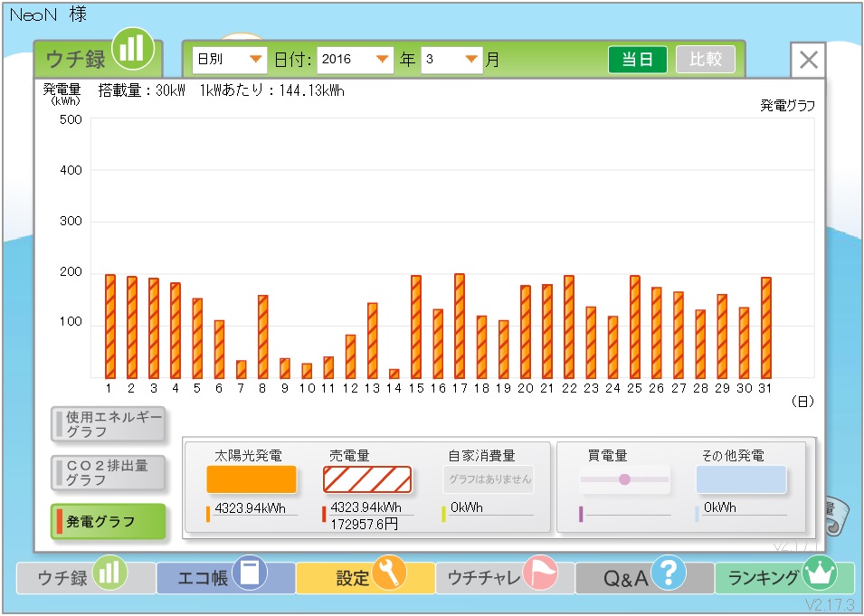The width and height of the screenshot is (864, 616).
Task: Click the bar for day 31
Action: (766, 327)
